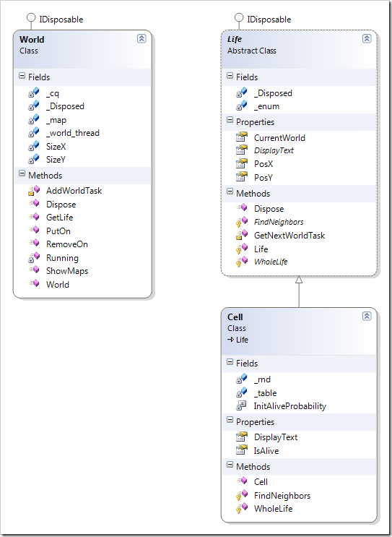Select the inheritance arrow from Cell to Life
The image size is (392, 537).
[x=299, y=291]
